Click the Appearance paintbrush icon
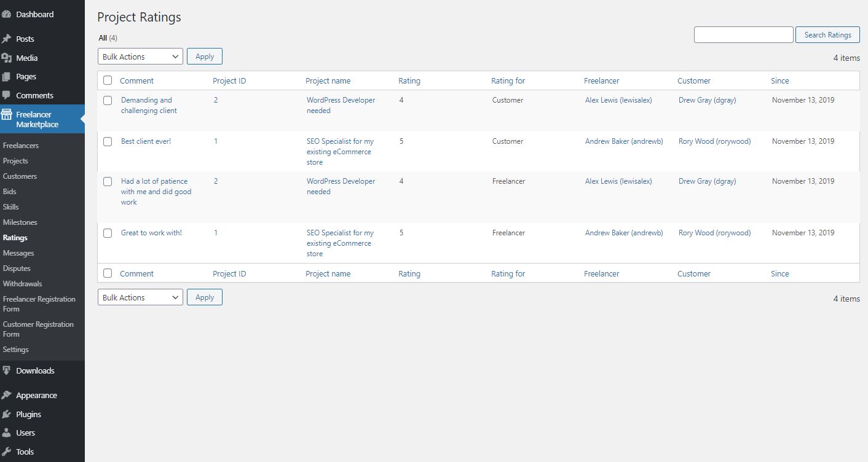 [x=6, y=396]
